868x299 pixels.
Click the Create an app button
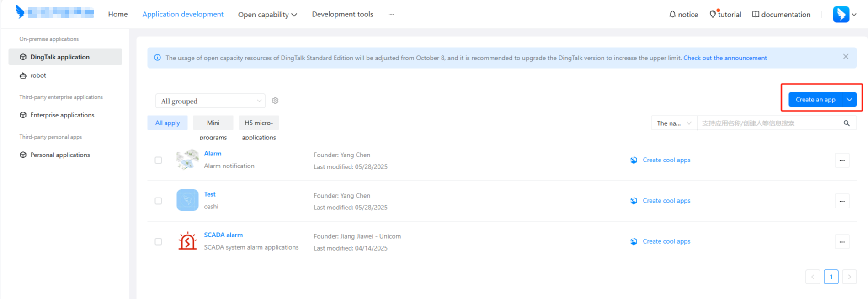[x=815, y=100]
